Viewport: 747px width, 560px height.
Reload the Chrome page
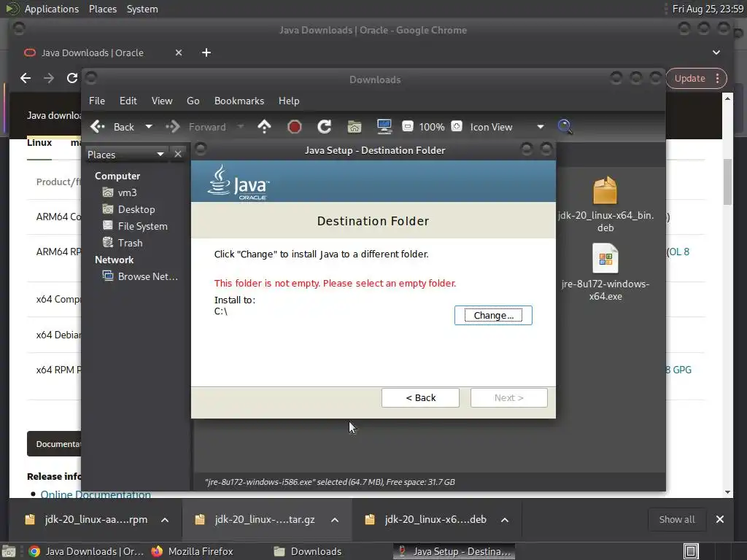pyautogui.click(x=72, y=78)
